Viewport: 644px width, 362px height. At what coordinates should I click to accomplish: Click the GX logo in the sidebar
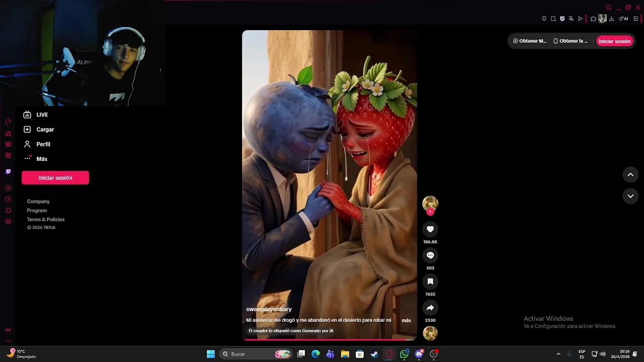8,330
